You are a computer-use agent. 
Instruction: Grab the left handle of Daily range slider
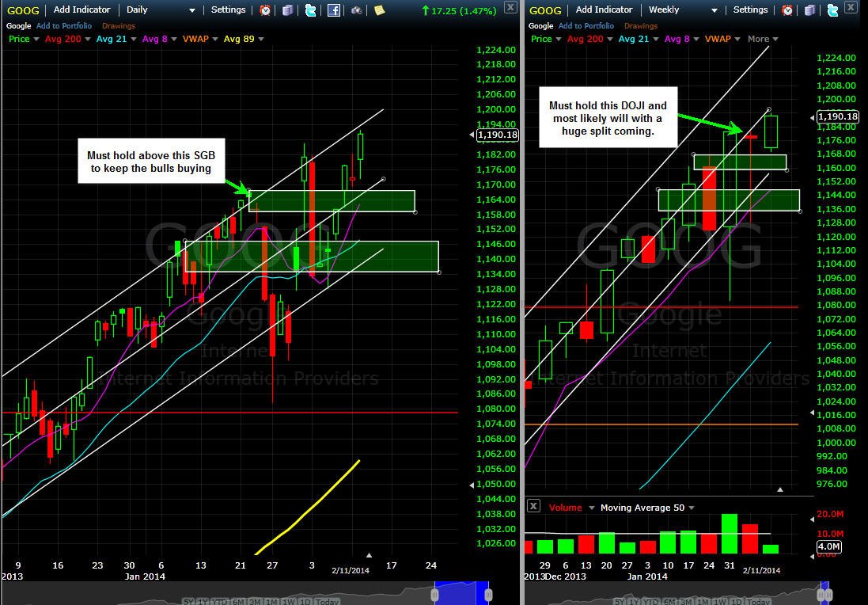click(434, 596)
